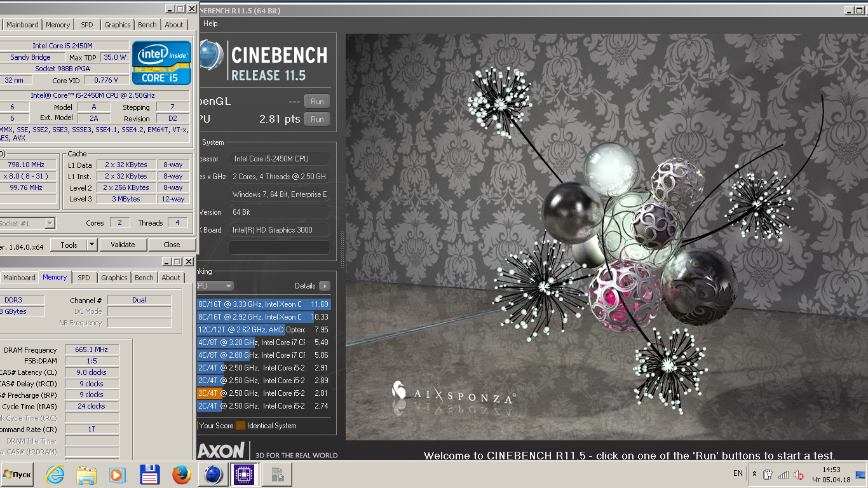
Task: Open the SPD tab in lower CPU-Z window
Action: pyautogui.click(x=84, y=278)
